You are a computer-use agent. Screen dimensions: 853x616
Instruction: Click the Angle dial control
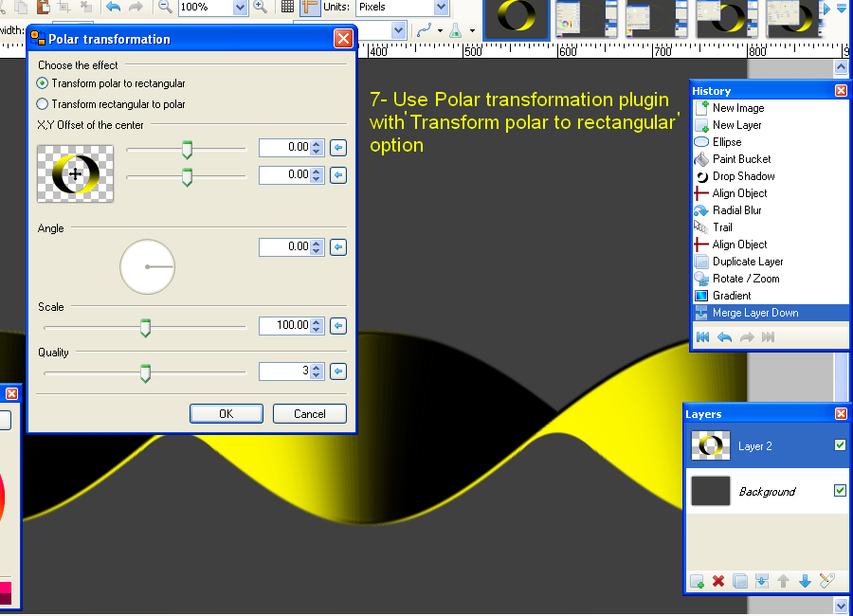(x=148, y=266)
